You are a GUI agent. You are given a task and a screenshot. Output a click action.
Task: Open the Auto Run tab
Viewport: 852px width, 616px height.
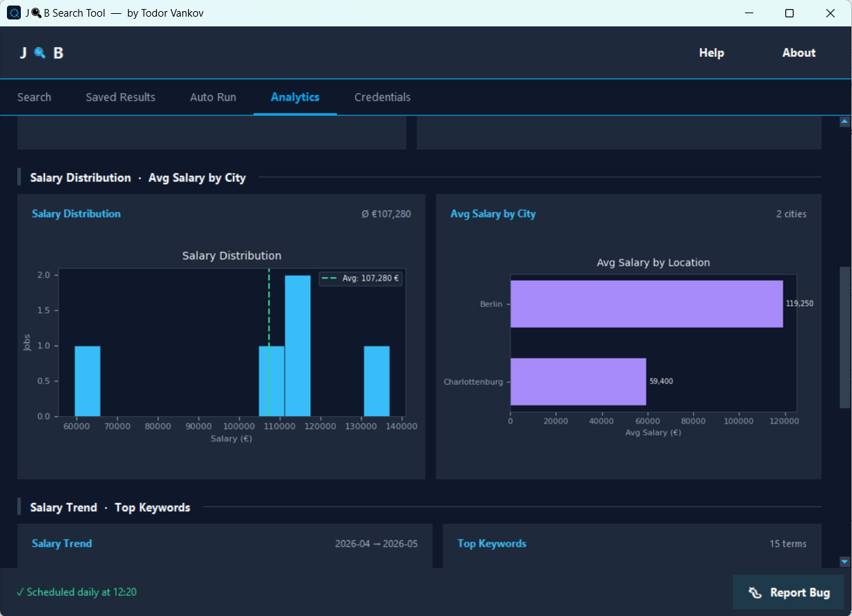[213, 97]
